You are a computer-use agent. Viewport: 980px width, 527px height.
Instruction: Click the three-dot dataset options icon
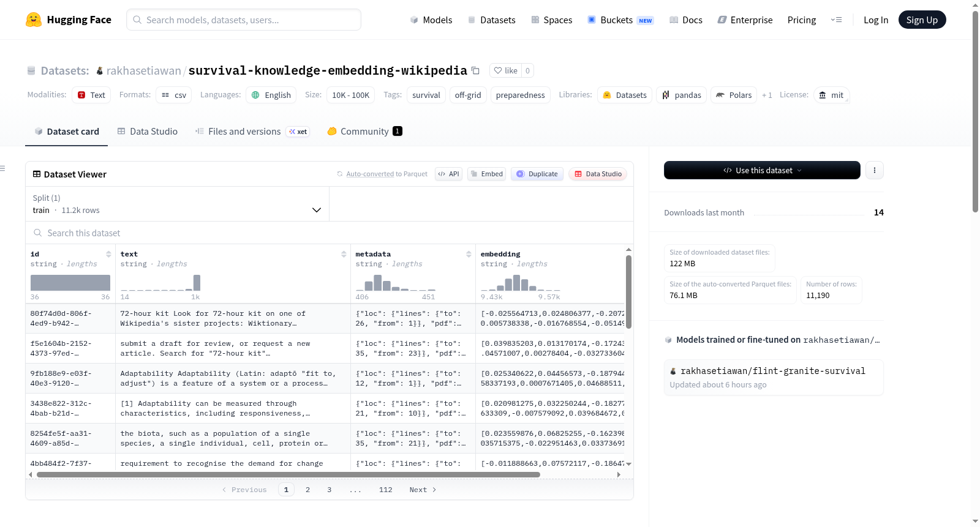[x=875, y=170]
